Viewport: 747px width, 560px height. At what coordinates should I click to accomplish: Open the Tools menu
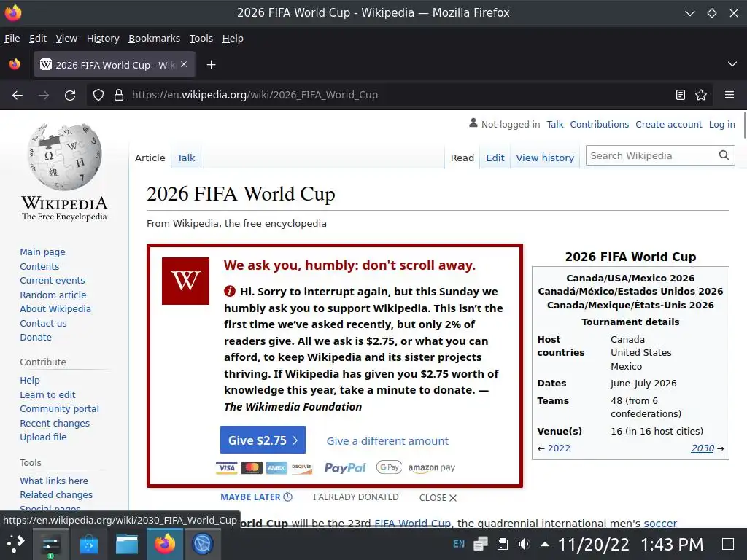(201, 38)
